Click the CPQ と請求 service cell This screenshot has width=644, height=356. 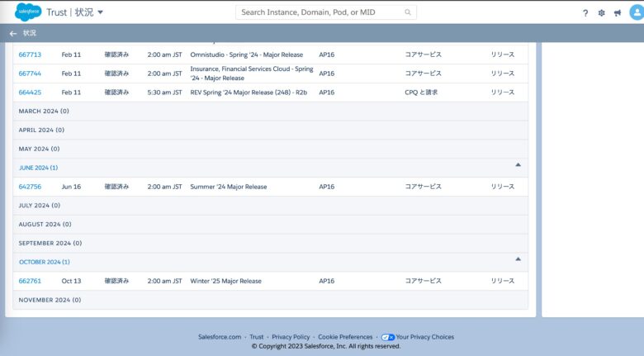(421, 93)
